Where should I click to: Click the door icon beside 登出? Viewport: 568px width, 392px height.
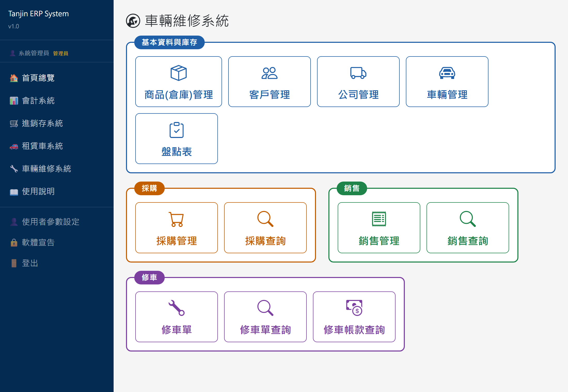pos(14,263)
